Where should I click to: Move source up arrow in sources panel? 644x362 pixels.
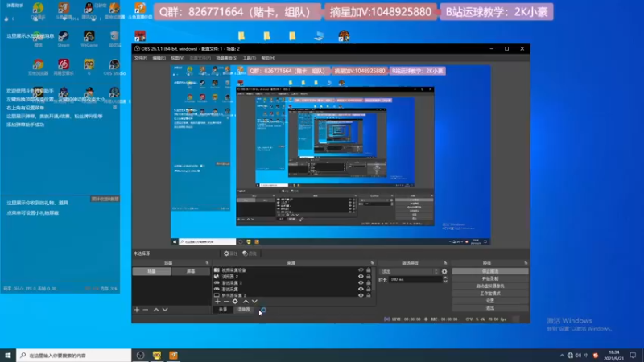click(246, 301)
